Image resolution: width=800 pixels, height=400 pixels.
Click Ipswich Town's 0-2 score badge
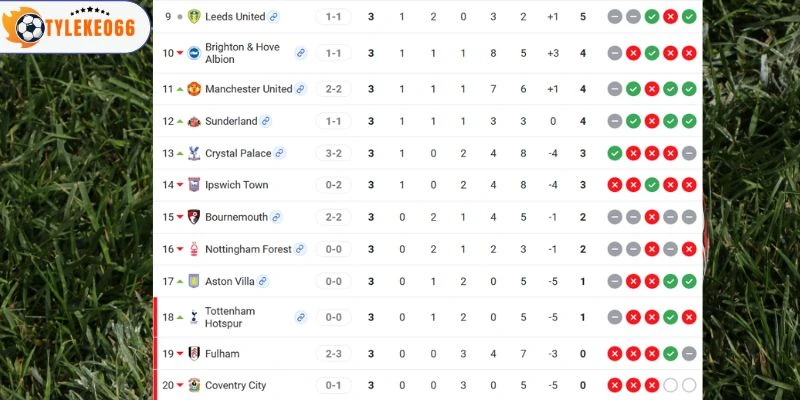point(334,185)
